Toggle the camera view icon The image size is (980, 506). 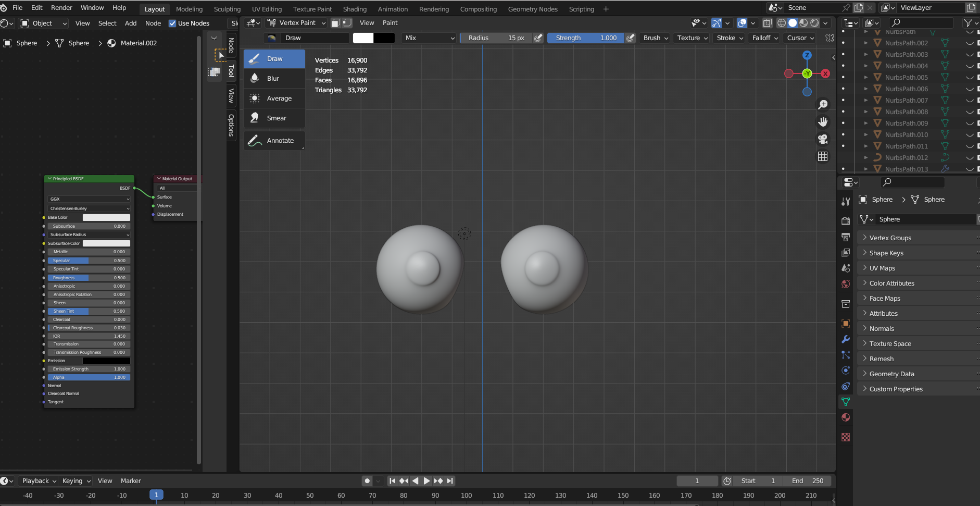point(823,139)
